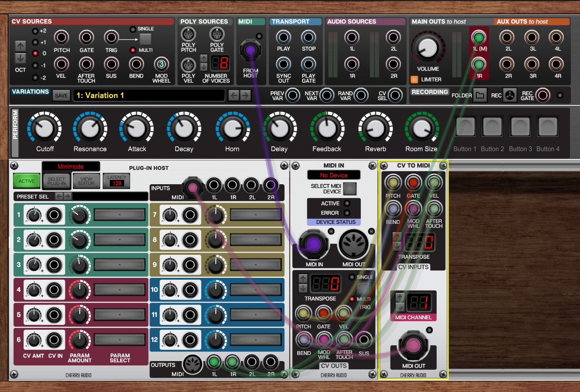Click the STOP transport jack
The height and width of the screenshot is (392, 580).
(x=309, y=37)
